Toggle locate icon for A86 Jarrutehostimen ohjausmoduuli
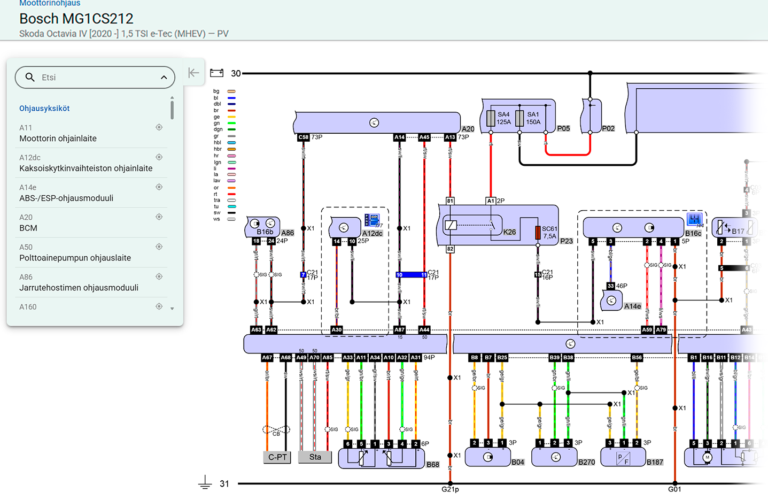 pos(159,277)
